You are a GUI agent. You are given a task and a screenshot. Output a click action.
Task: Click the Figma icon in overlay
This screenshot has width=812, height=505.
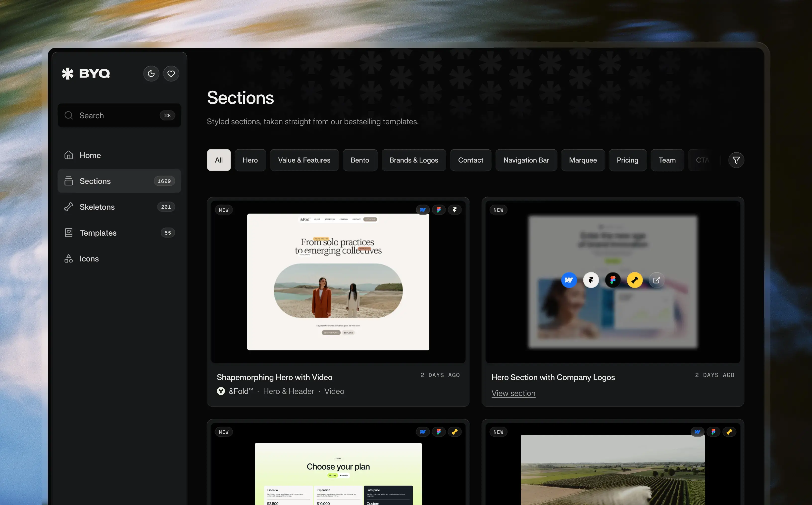612,280
